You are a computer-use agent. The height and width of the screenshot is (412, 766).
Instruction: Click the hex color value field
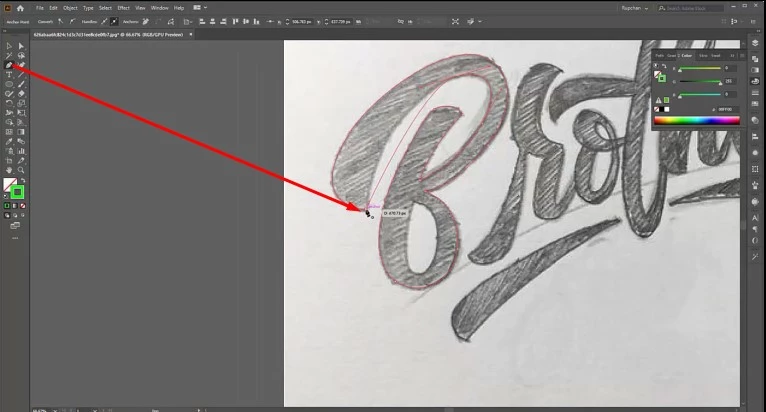pos(728,109)
